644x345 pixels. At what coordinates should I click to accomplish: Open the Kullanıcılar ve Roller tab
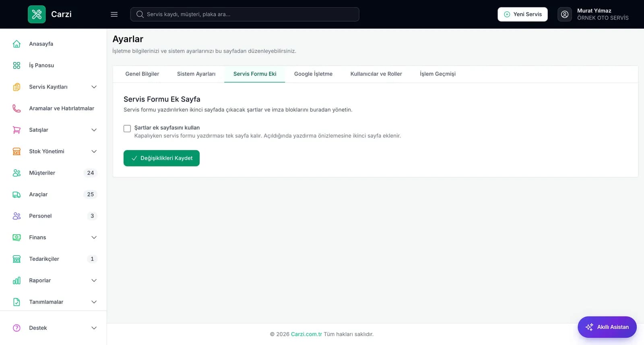[x=376, y=74]
